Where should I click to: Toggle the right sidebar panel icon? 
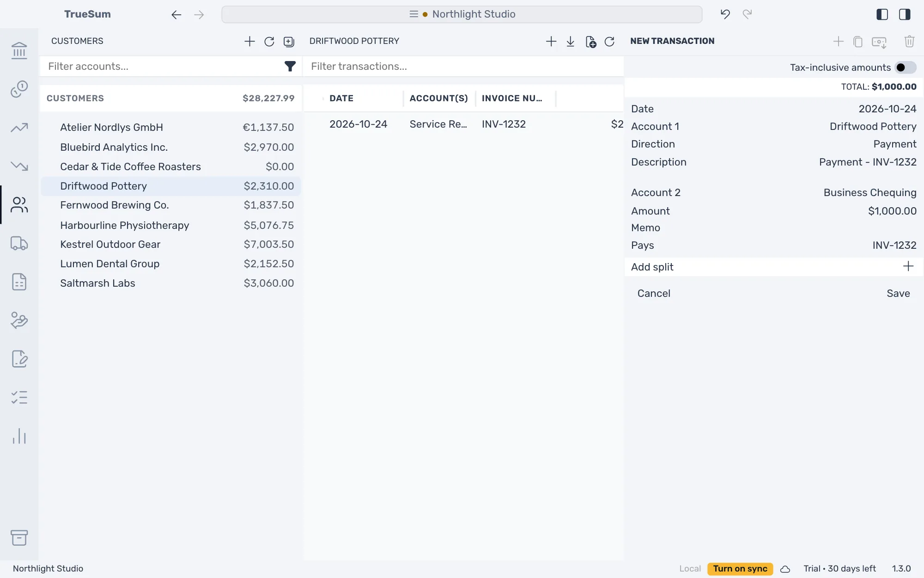point(905,14)
